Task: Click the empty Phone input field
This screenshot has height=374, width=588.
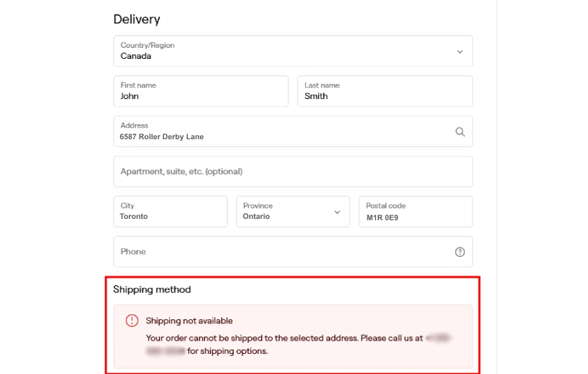Action: pyautogui.click(x=293, y=251)
